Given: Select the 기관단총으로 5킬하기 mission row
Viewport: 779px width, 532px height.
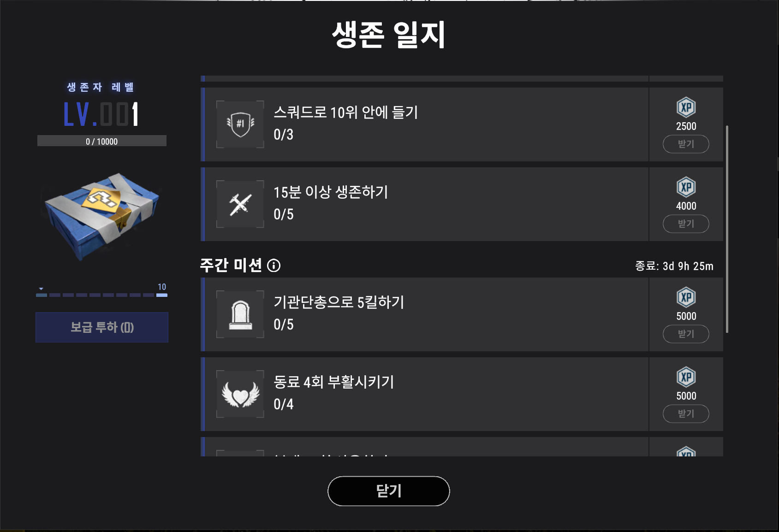Looking at the screenshot, I should 462,314.
